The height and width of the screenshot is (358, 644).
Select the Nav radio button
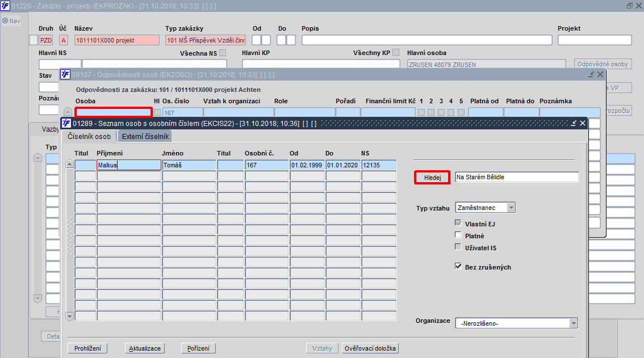pos(5,20)
